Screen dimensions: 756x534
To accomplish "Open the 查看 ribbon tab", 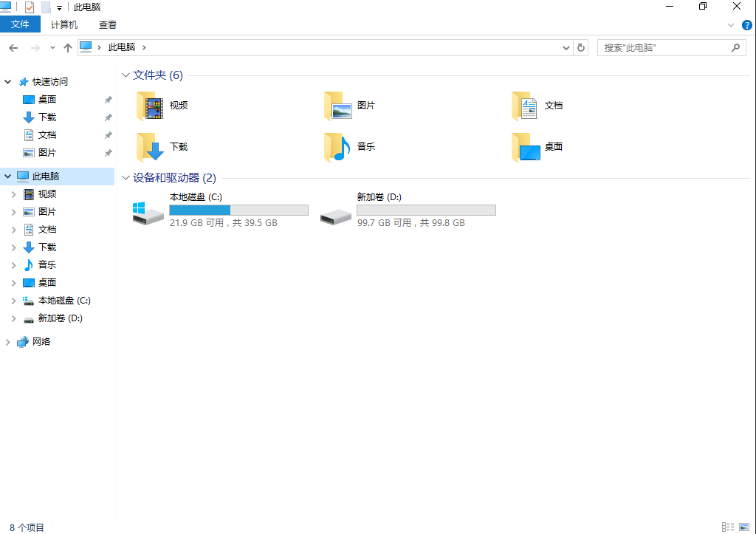I will (108, 24).
